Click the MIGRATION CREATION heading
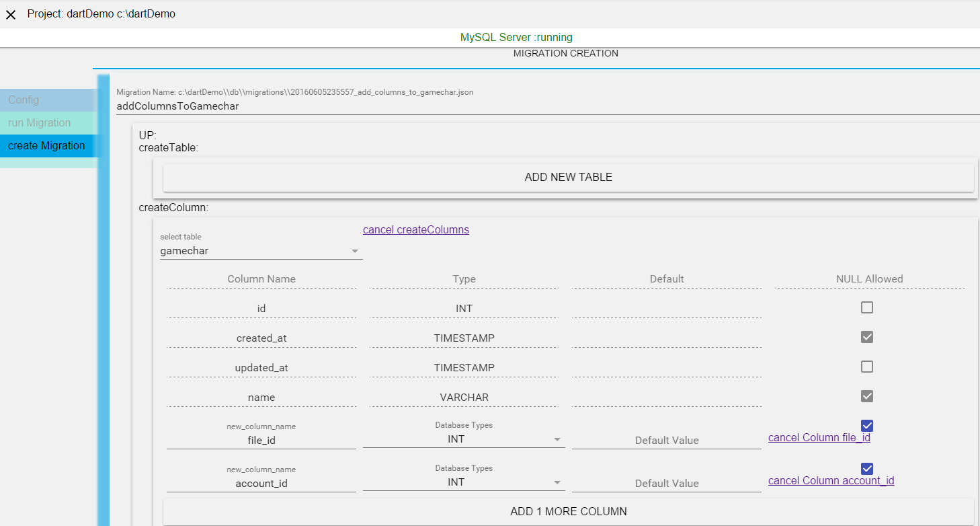This screenshot has height=526, width=980. pos(566,53)
